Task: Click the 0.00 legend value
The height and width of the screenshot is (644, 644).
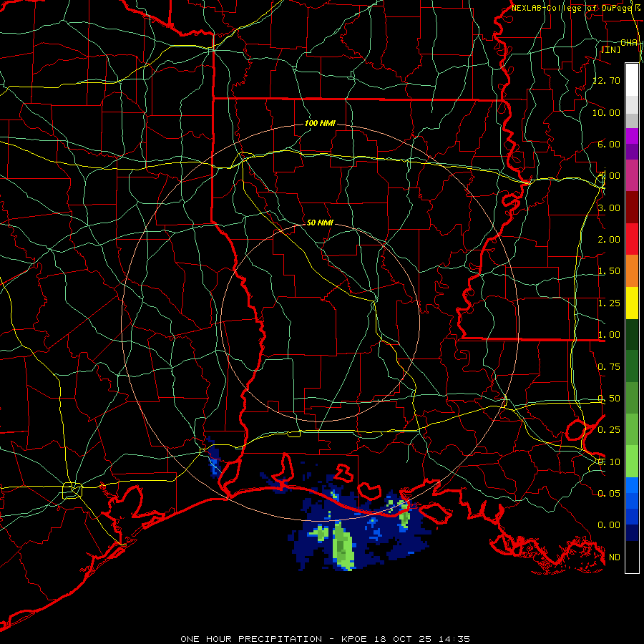Action: tap(609, 525)
